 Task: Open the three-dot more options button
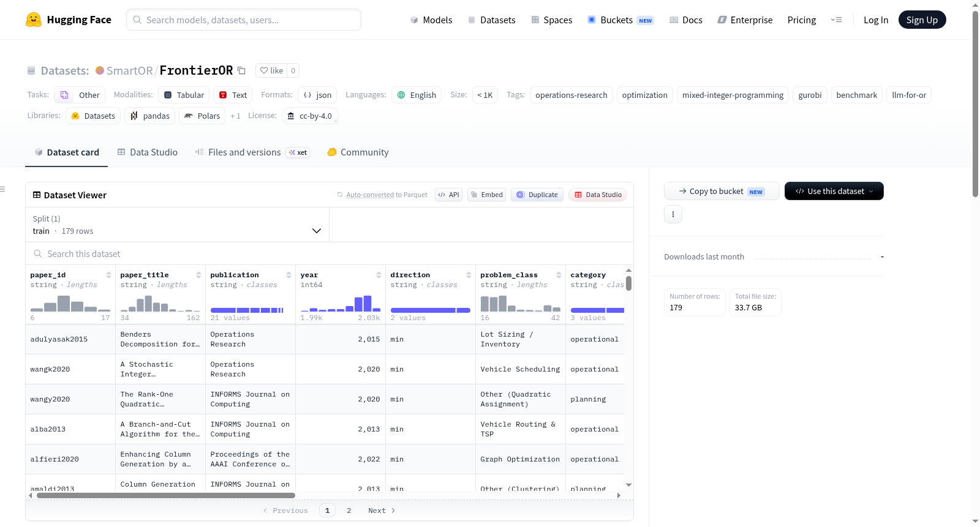click(x=673, y=214)
